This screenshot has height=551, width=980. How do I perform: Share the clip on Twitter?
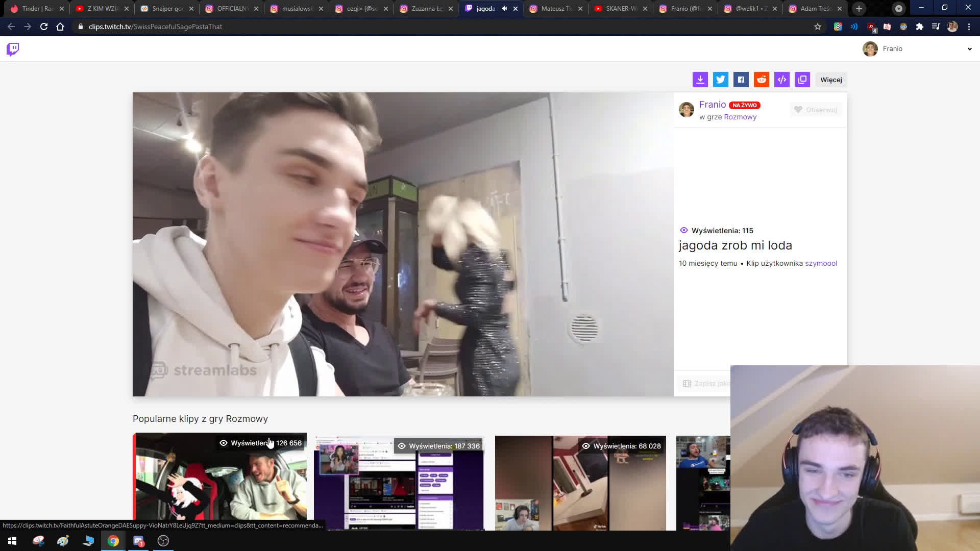[721, 80]
